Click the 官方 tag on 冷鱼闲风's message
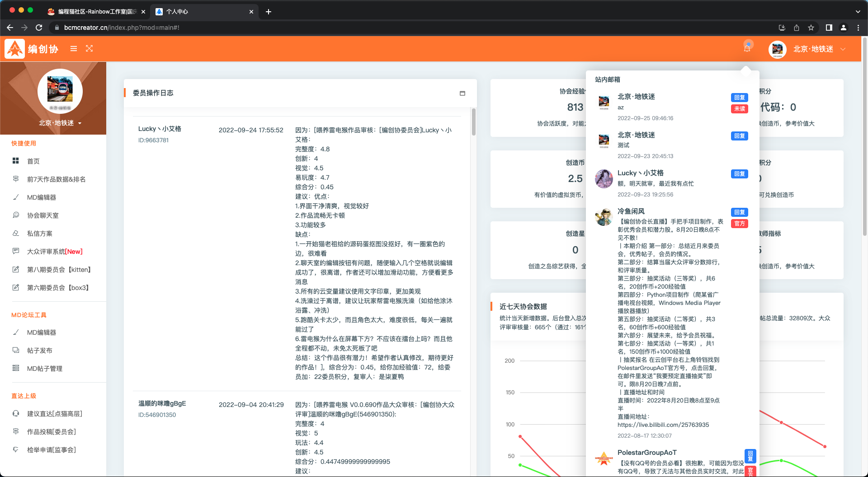The height and width of the screenshot is (477, 868). 740,224
